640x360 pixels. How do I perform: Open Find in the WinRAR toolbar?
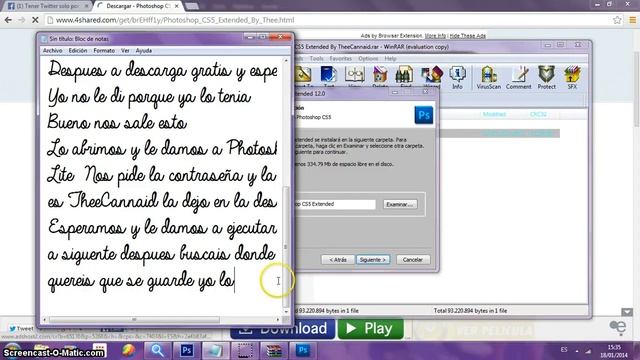(x=405, y=77)
